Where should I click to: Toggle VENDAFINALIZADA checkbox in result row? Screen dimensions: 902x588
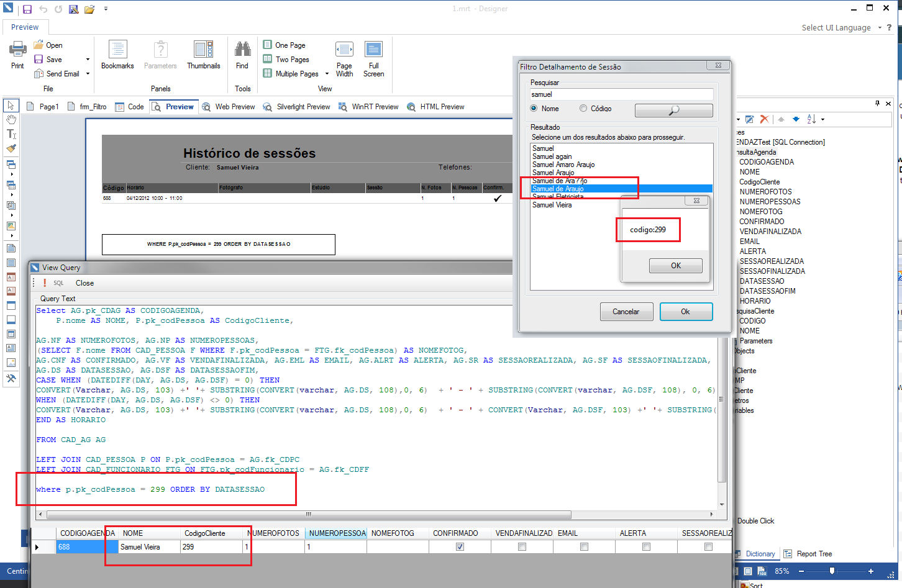point(522,547)
